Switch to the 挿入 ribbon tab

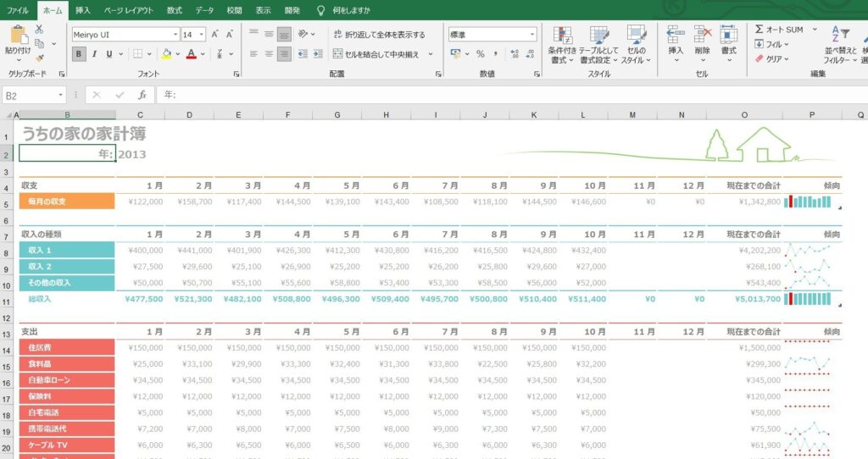[x=83, y=10]
